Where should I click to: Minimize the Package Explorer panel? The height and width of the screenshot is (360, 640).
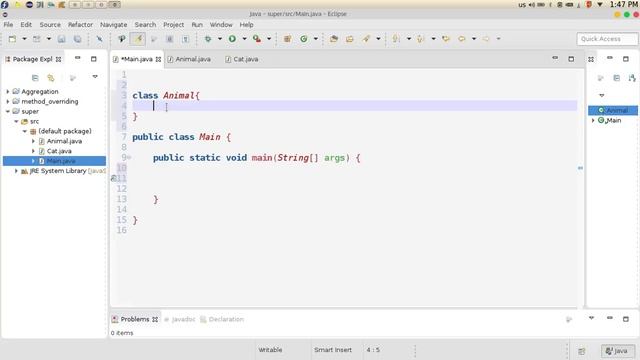pyautogui.click(x=78, y=58)
